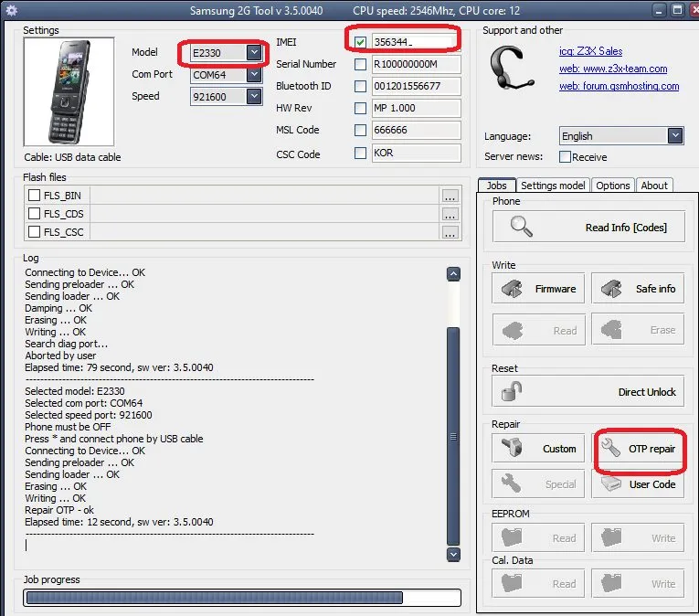
Task: Click the Custom repair tool icon
Action: click(x=512, y=448)
